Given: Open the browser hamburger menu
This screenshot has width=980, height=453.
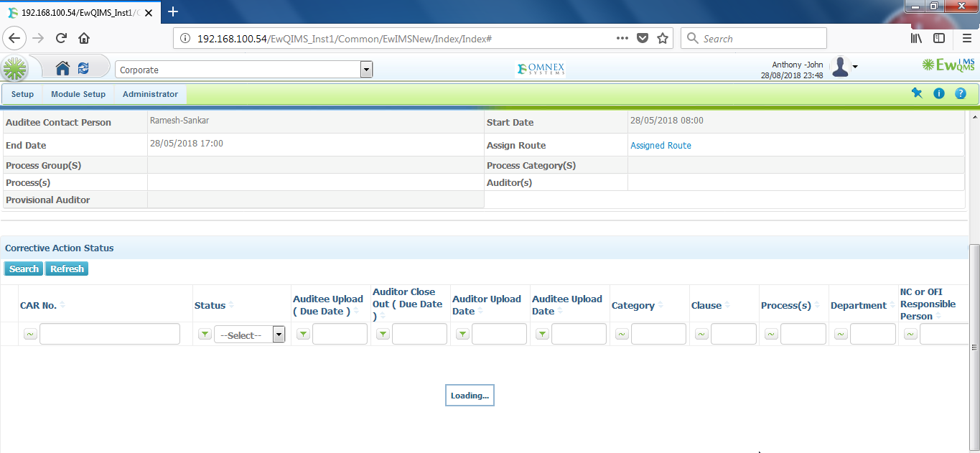Looking at the screenshot, I should [967, 38].
